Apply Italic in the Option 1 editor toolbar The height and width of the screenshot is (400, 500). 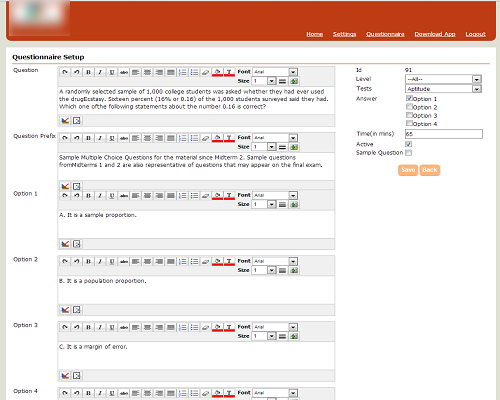pyautogui.click(x=100, y=196)
